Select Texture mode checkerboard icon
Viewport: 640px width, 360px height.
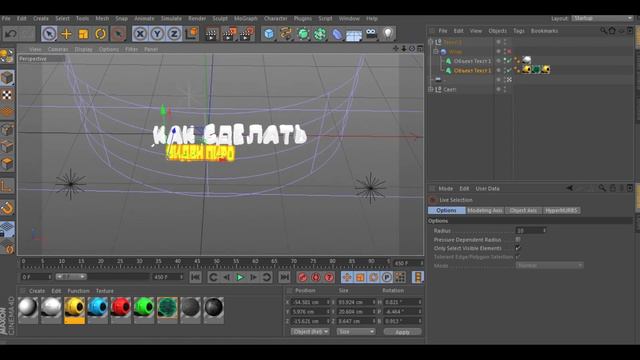tap(7, 95)
